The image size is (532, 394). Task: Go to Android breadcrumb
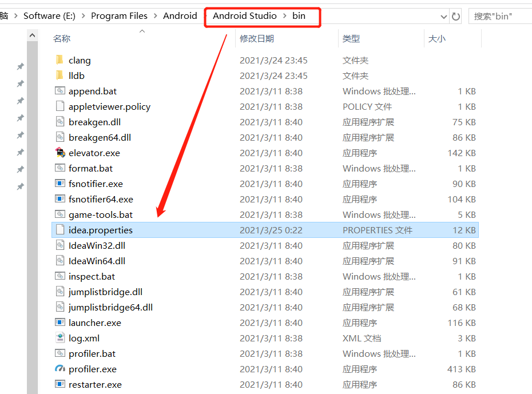tap(180, 16)
